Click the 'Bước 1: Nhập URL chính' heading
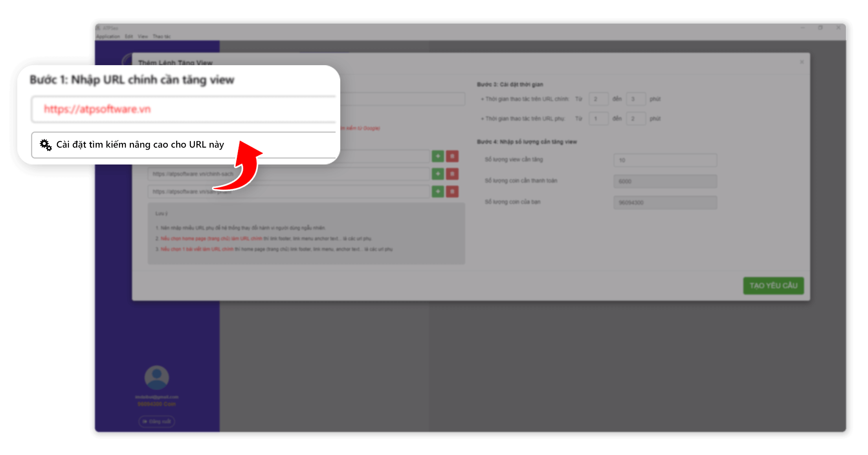The width and height of the screenshot is (868, 455). (x=132, y=80)
